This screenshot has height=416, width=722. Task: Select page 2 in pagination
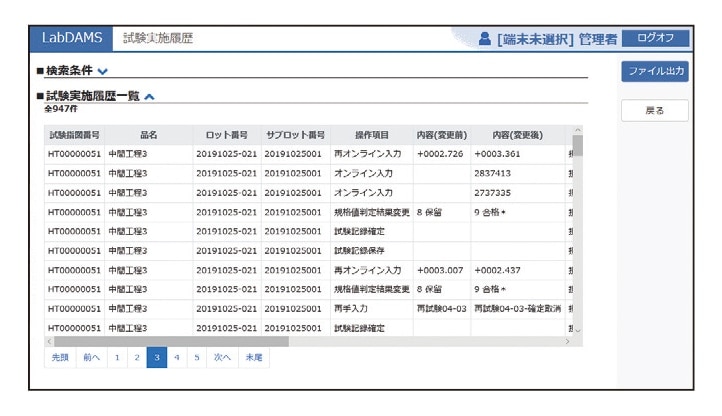(137, 357)
